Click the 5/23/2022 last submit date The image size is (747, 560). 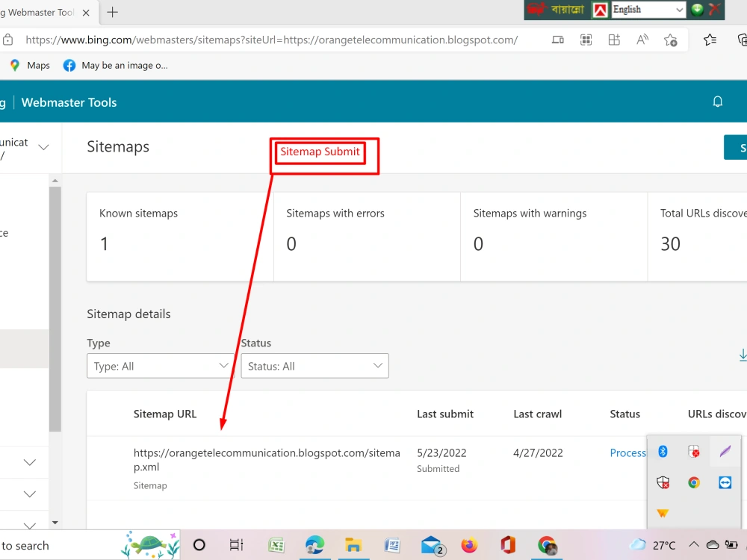pos(441,453)
